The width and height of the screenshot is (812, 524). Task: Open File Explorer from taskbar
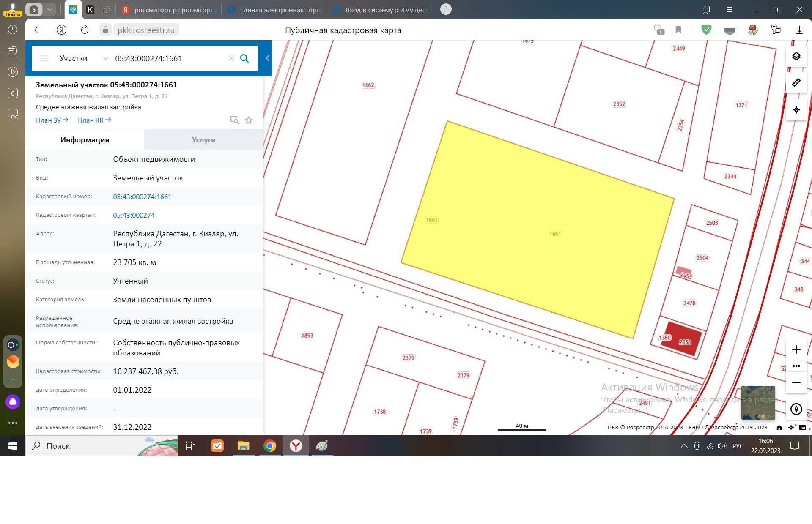point(243,446)
